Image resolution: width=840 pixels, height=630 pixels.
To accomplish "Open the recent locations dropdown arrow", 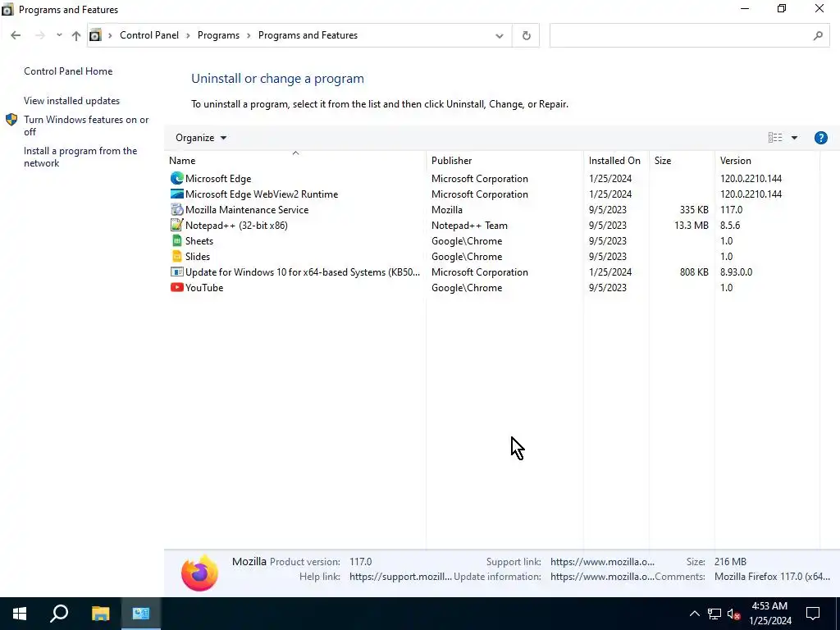I will [x=59, y=35].
